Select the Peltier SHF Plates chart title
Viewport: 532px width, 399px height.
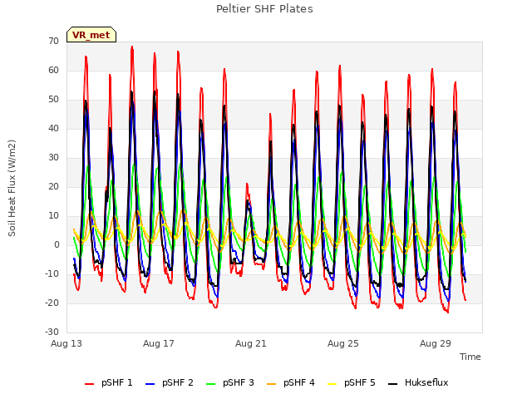pyautogui.click(x=264, y=9)
